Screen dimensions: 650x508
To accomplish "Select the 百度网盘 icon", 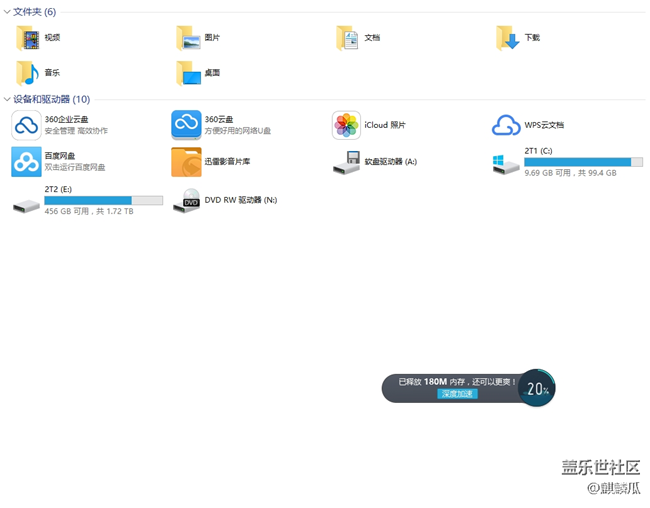I will (26, 161).
